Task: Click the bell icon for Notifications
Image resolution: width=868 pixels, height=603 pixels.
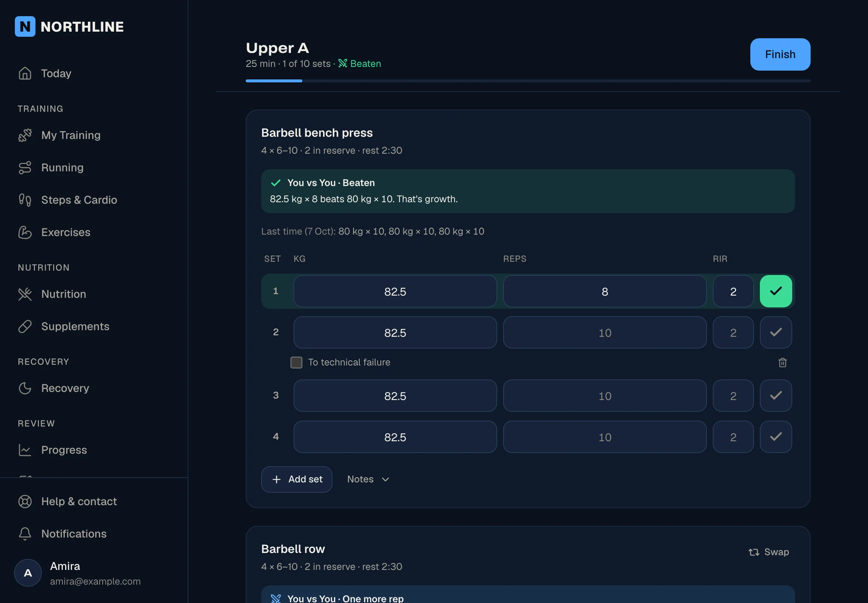Action: point(25,534)
